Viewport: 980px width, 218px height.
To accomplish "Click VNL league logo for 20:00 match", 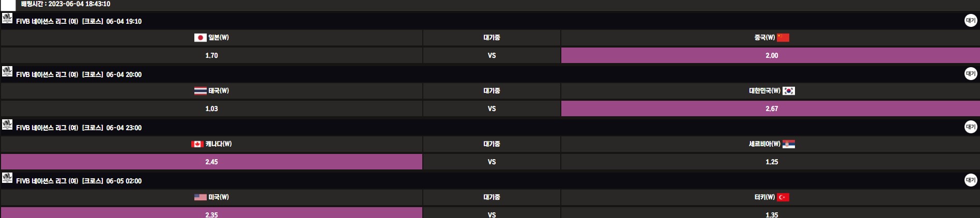I will click(x=7, y=72).
